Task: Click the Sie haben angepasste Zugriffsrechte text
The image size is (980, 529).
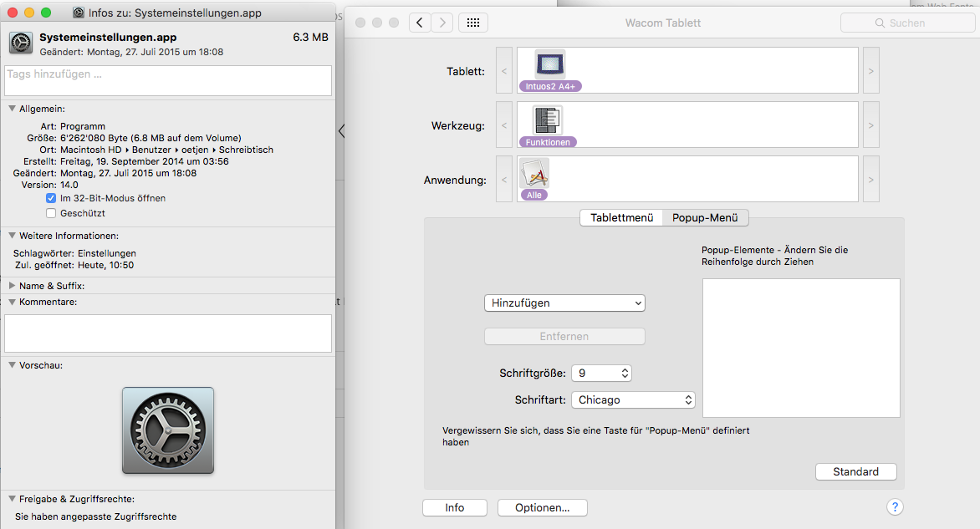Action: pyautogui.click(x=95, y=516)
